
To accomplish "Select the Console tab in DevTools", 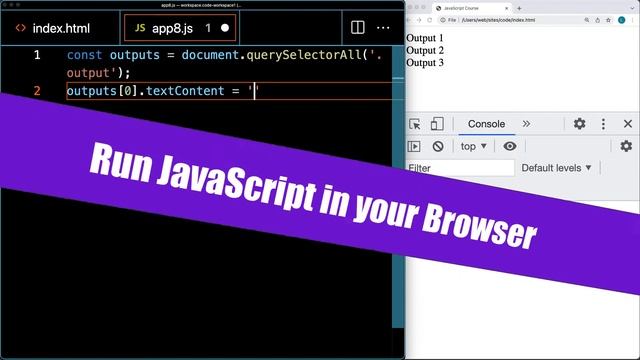I will point(486,124).
